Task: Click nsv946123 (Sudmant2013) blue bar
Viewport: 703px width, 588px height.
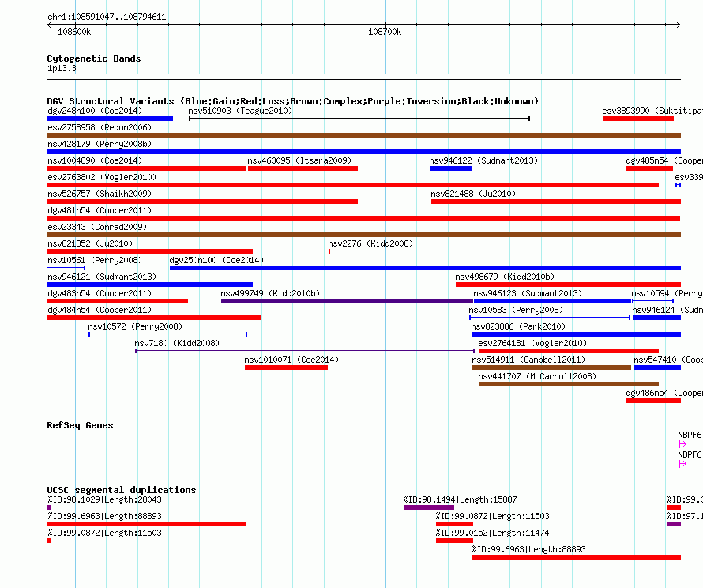Action: pyautogui.click(x=553, y=301)
